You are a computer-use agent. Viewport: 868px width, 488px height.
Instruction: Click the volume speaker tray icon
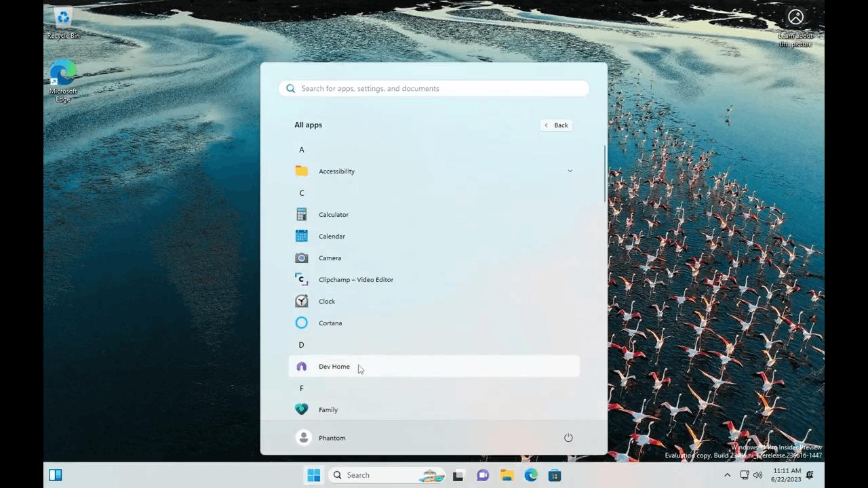(x=757, y=475)
